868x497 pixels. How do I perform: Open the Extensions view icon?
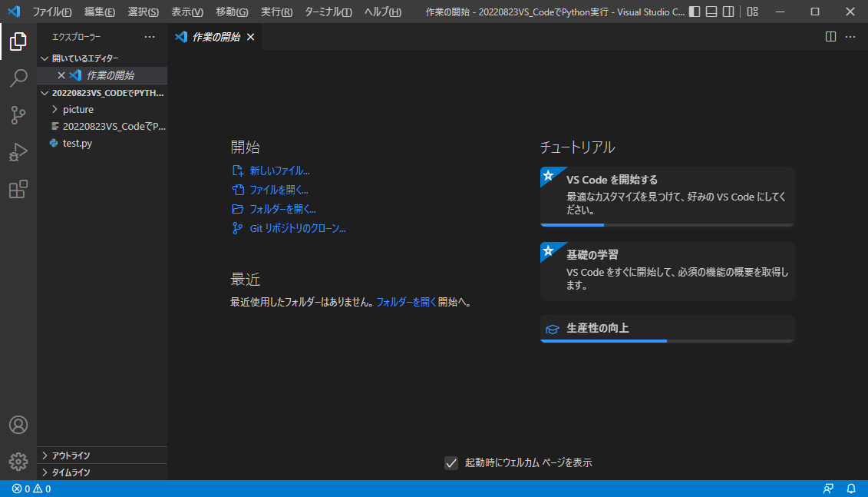tap(18, 189)
